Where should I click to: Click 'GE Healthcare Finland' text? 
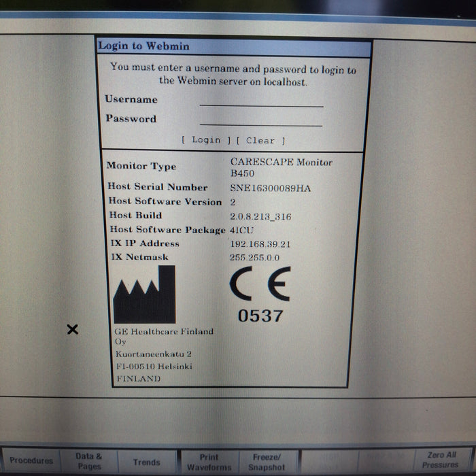click(x=164, y=331)
